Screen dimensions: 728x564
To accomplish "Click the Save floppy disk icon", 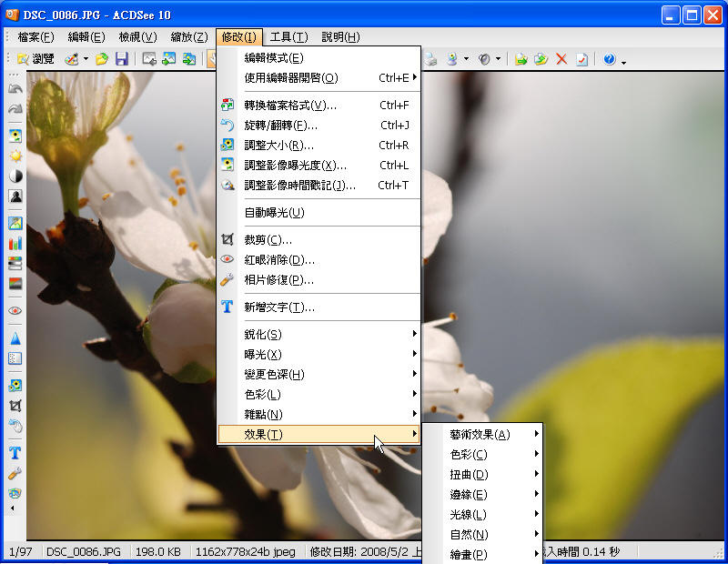I will point(121,59).
